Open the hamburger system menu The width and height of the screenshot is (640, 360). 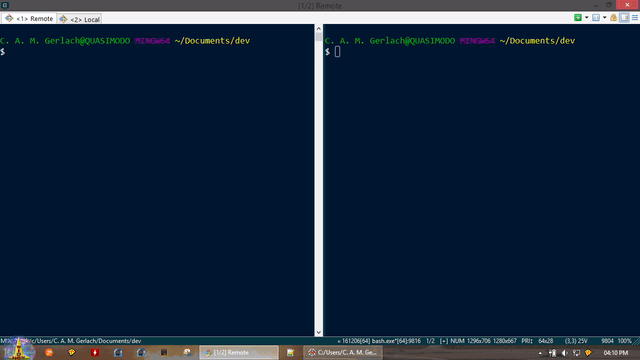(x=635, y=18)
